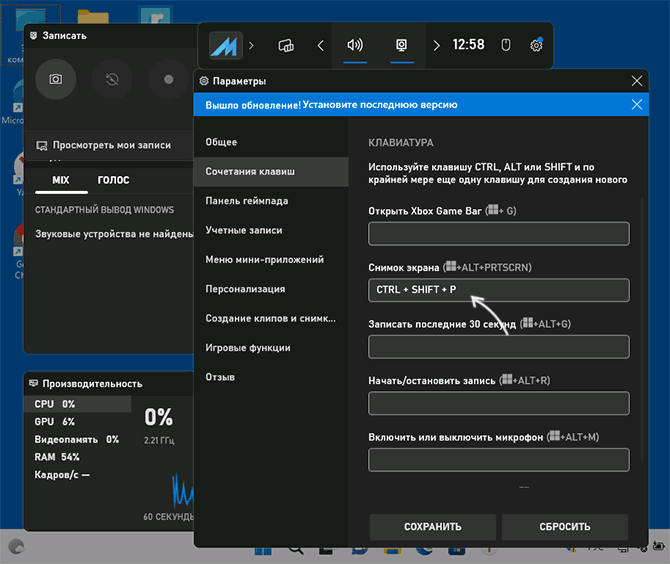Select the CPU performance row

point(77,404)
